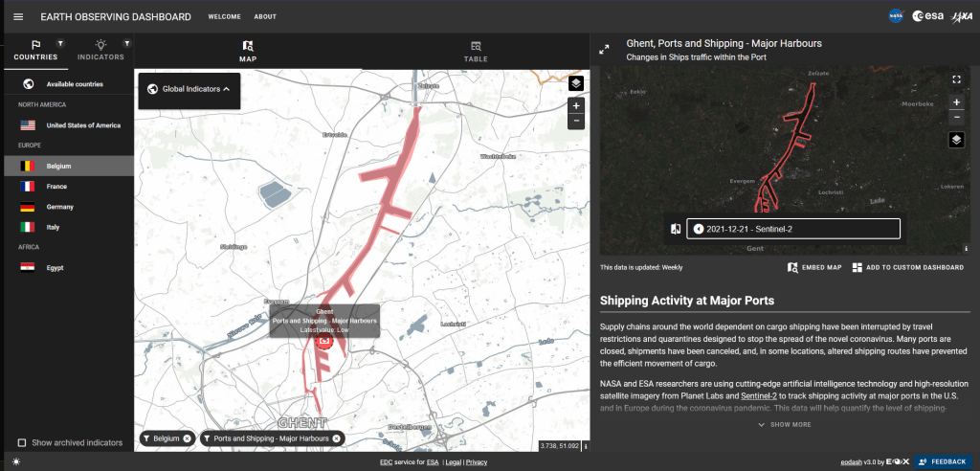Select France in the countries list
Image resolution: width=980 pixels, height=471 pixels.
coord(60,187)
